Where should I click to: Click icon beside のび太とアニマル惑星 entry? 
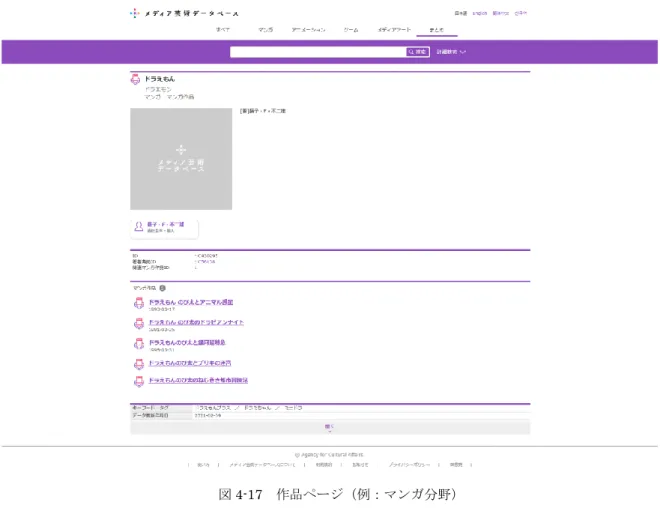tap(139, 303)
